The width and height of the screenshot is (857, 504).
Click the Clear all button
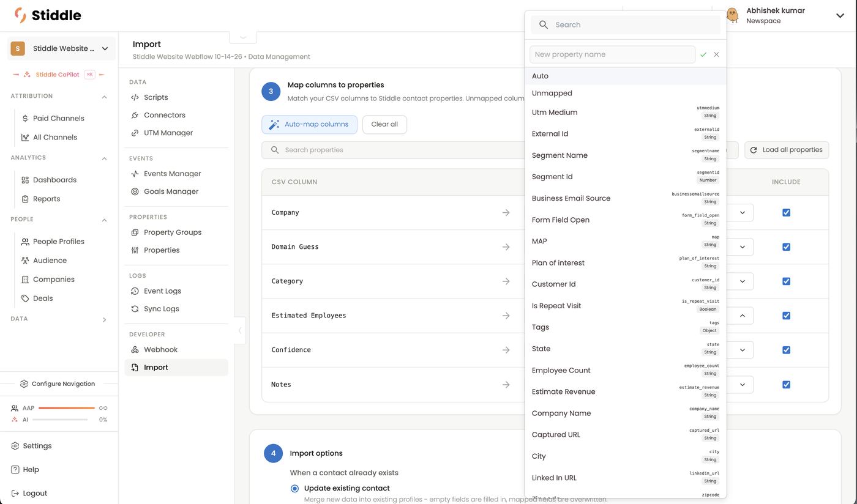coord(384,124)
